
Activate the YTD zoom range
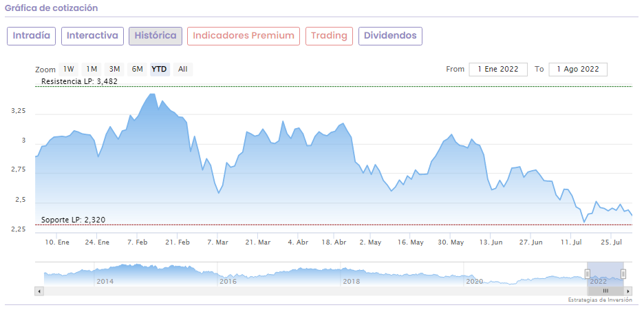[x=159, y=69]
